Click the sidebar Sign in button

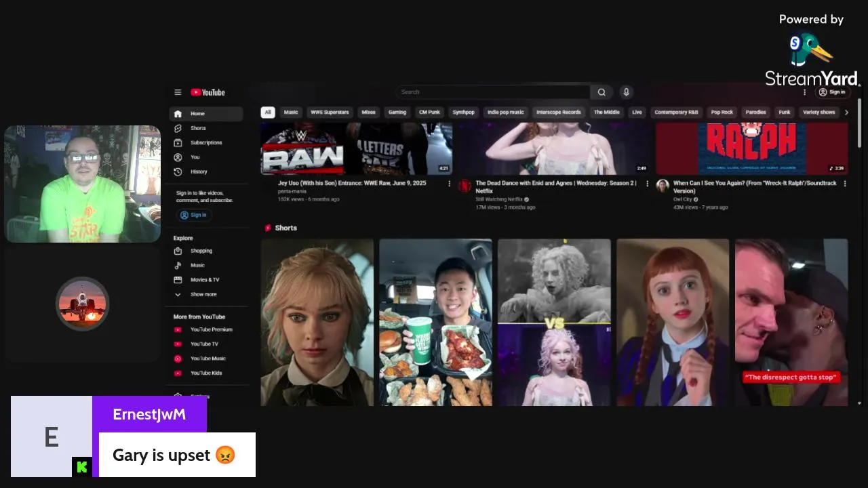click(193, 215)
